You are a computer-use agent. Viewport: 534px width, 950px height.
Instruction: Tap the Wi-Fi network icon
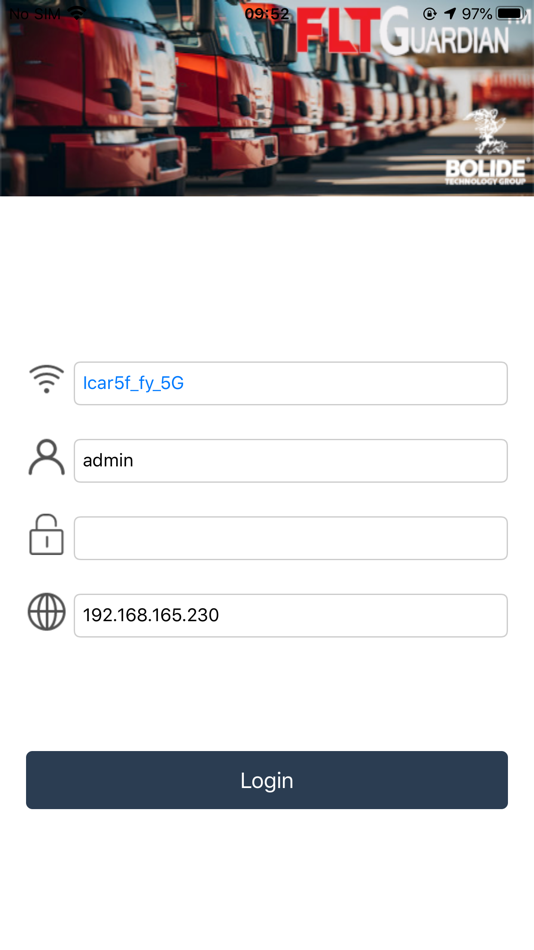pos(47,380)
